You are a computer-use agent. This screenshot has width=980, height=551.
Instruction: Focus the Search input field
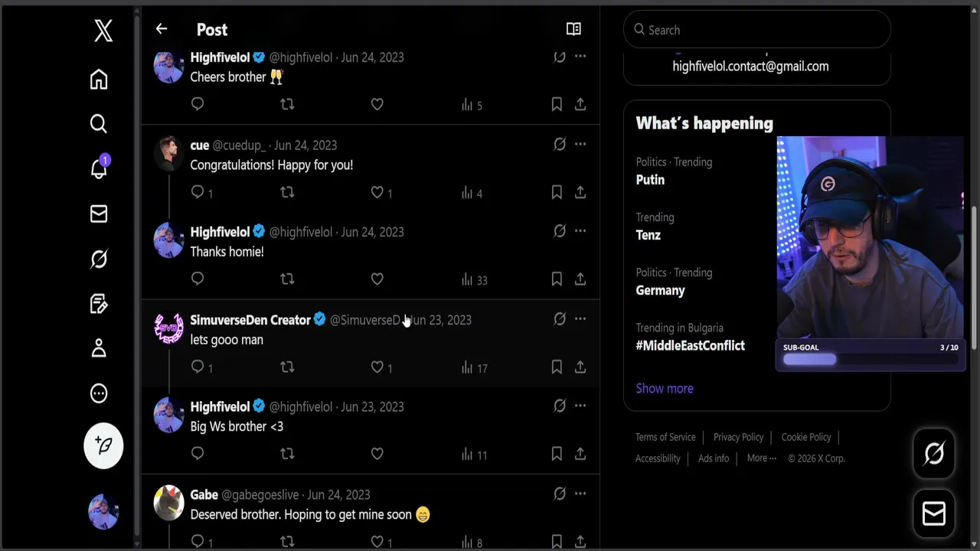pos(758,30)
